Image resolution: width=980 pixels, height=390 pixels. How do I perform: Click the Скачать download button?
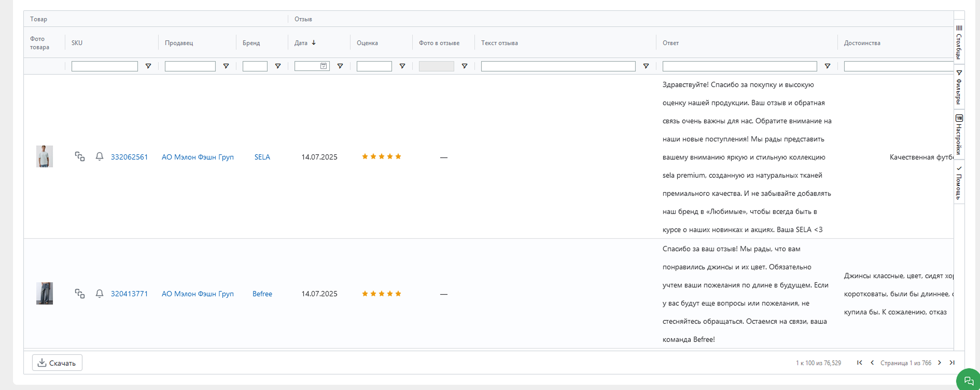coord(57,363)
